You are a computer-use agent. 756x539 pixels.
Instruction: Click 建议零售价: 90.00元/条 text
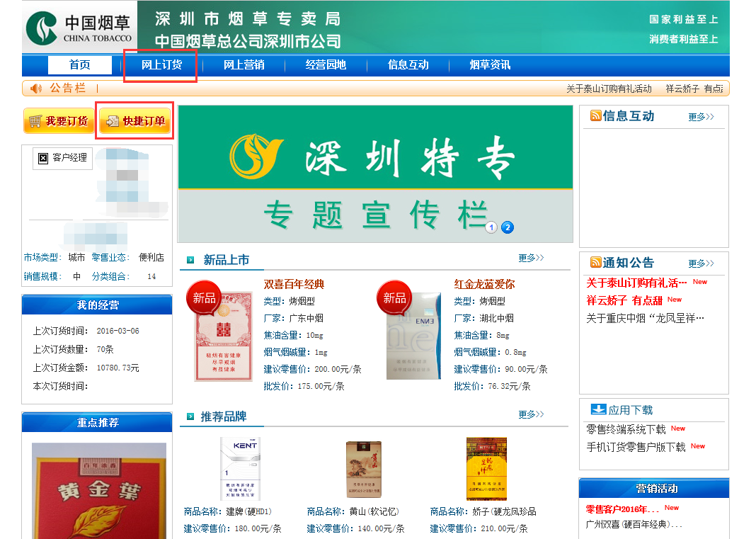(500, 370)
